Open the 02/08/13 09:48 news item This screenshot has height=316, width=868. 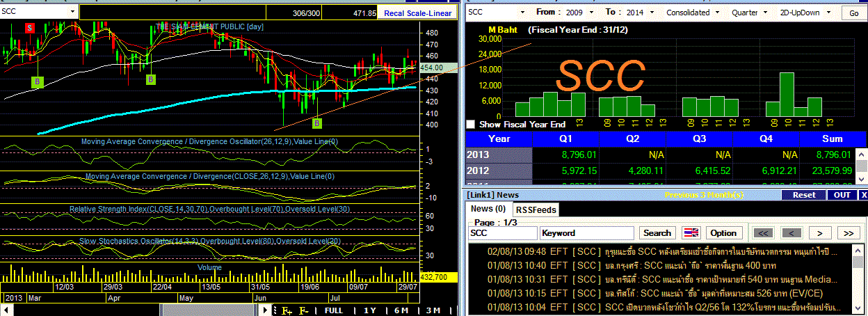click(x=661, y=251)
